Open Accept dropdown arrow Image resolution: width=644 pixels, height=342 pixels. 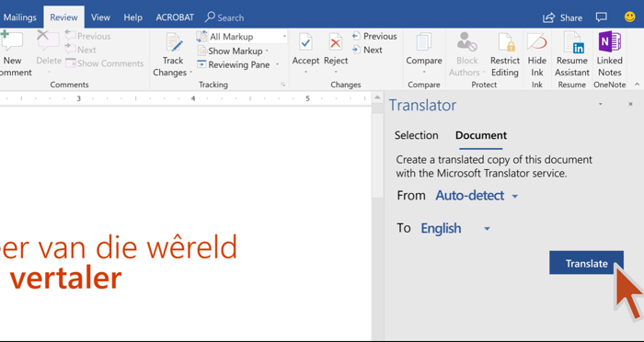tap(305, 73)
